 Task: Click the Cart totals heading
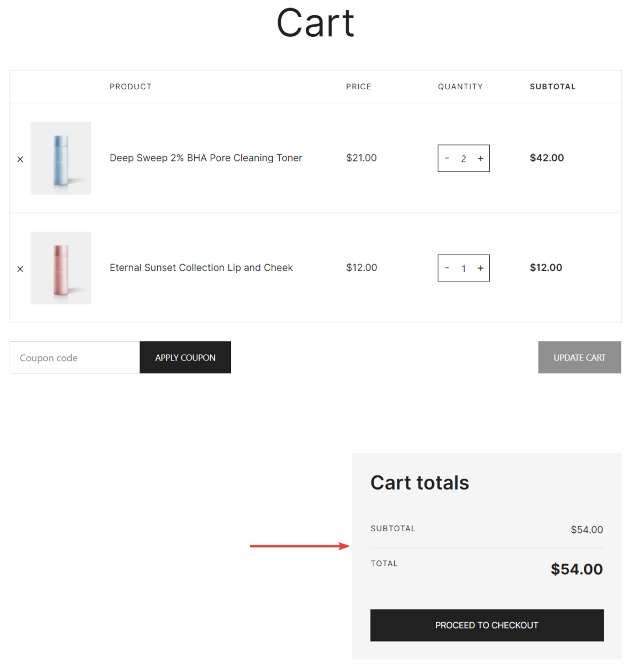point(419,482)
